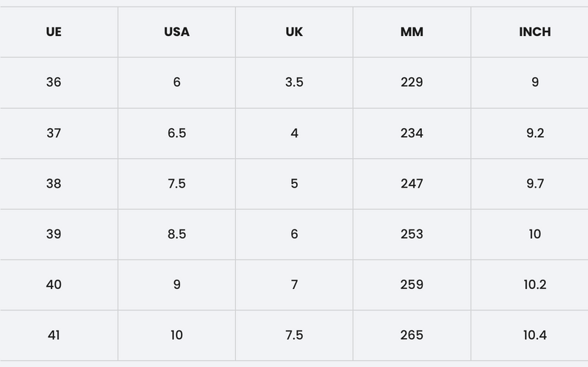Click the UE size 39 cell
The height and width of the screenshot is (367, 588).
(54, 234)
